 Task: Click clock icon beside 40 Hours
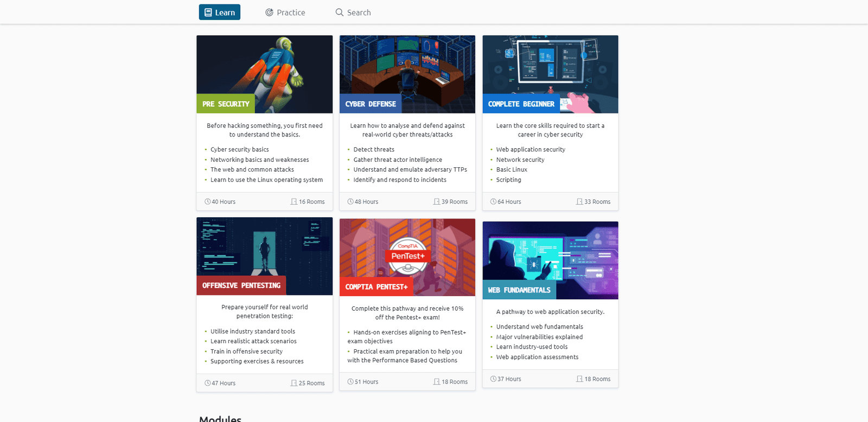[x=208, y=201]
